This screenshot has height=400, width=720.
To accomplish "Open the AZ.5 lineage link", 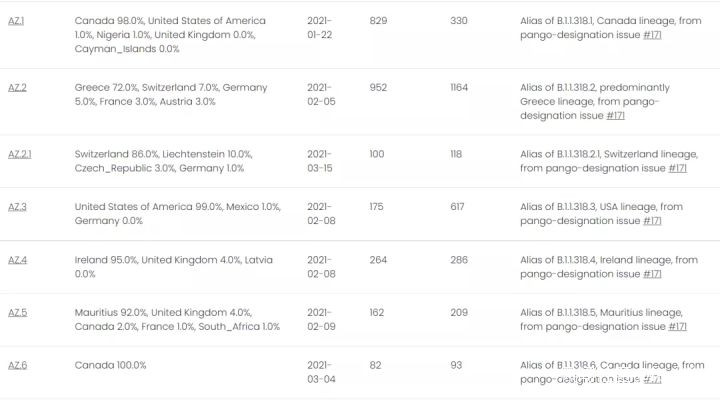I will 17,313.
